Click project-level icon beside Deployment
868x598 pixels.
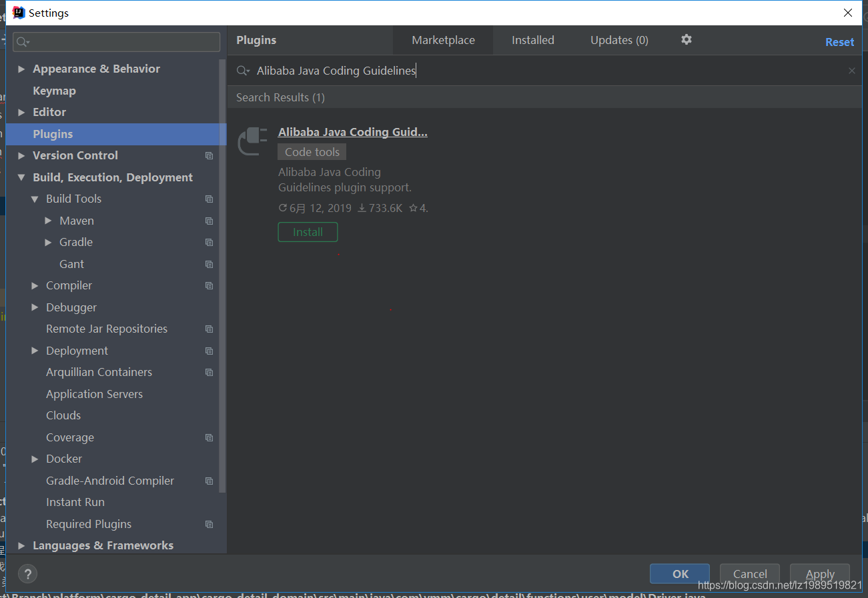click(209, 351)
